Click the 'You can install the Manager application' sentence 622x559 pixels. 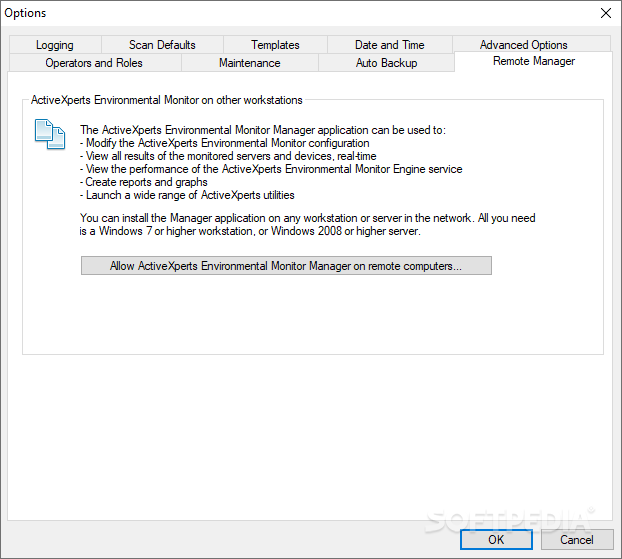307,225
